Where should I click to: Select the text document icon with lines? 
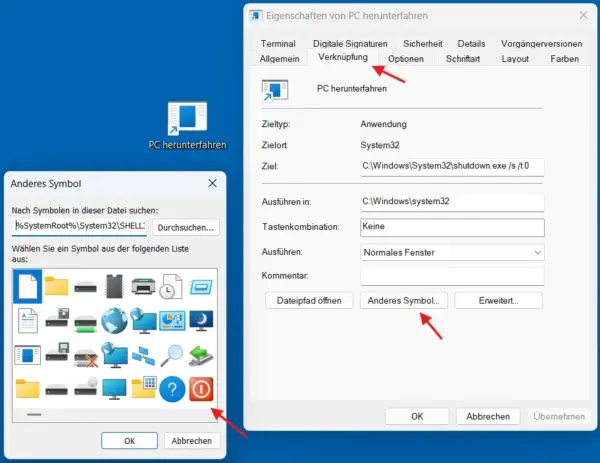(28, 321)
